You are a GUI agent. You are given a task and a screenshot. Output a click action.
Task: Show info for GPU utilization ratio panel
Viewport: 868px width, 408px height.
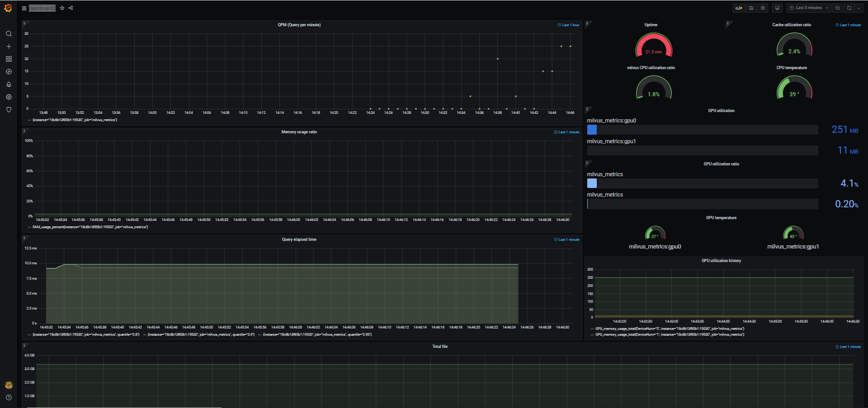(x=587, y=162)
